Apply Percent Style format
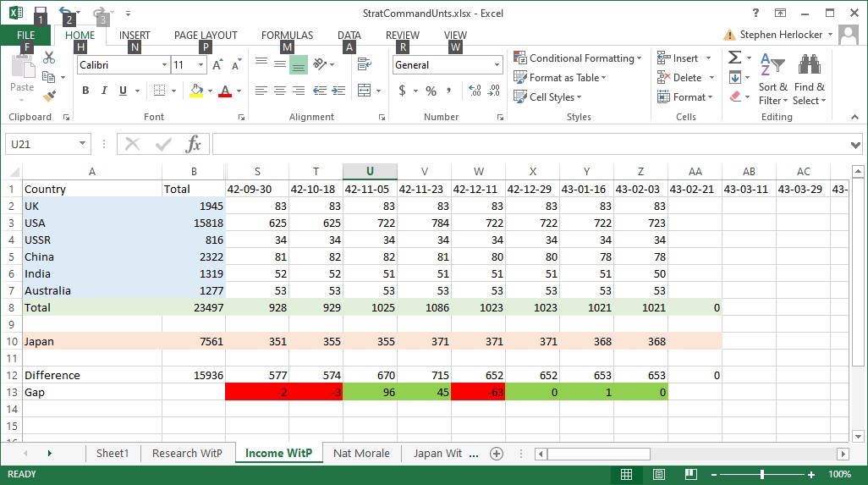Screen dimensions: 868x485 431,91
